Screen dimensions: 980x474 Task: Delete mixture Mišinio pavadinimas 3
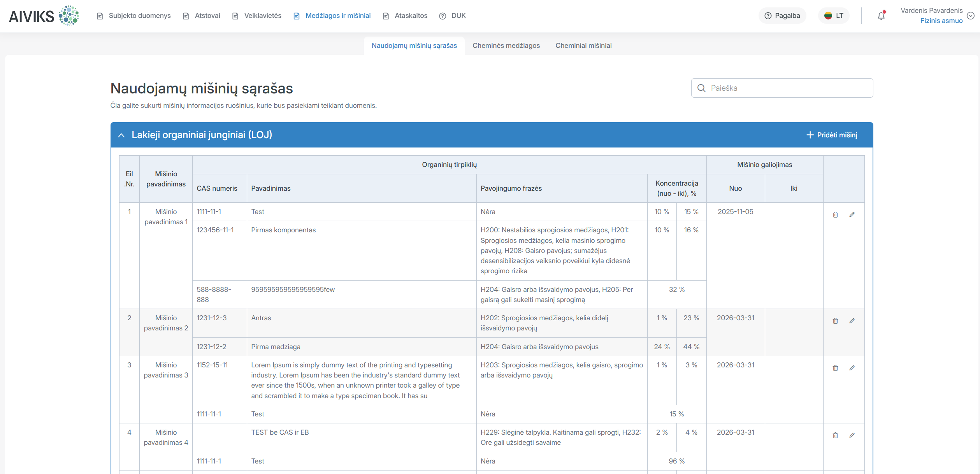tap(835, 368)
